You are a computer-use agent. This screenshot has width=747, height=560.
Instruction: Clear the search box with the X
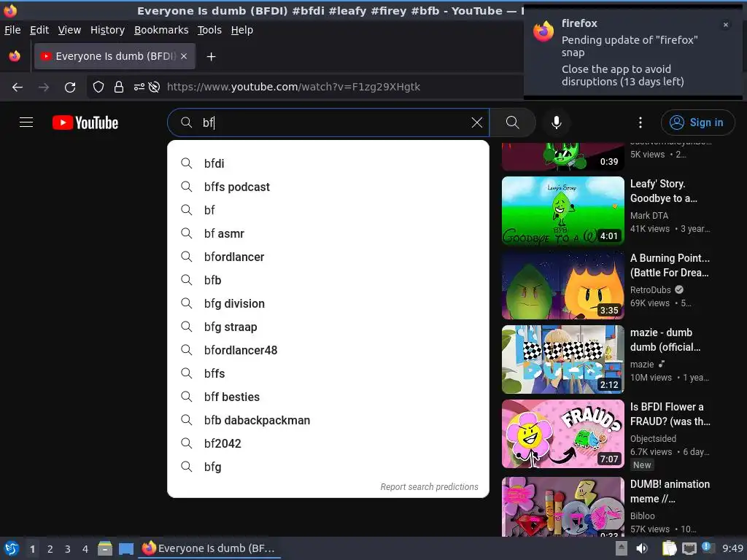pyautogui.click(x=476, y=122)
